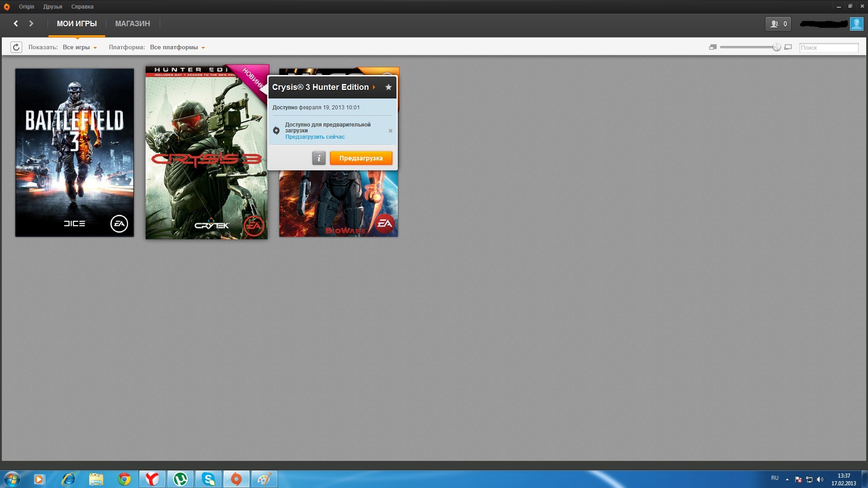Open the Справка menu
Image resolution: width=868 pixels, height=488 pixels.
point(82,7)
